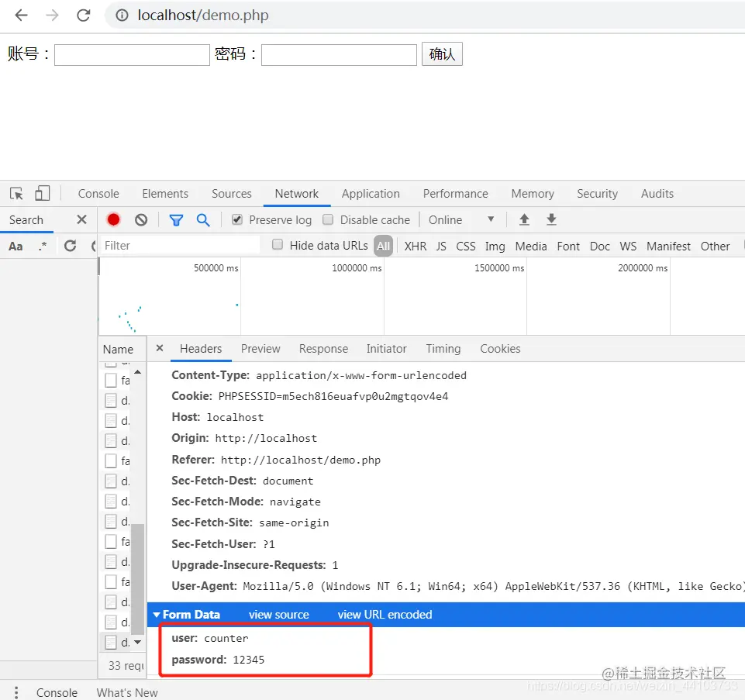The image size is (745, 700).
Task: Toggle Preserve log checkbox
Action: tap(237, 219)
